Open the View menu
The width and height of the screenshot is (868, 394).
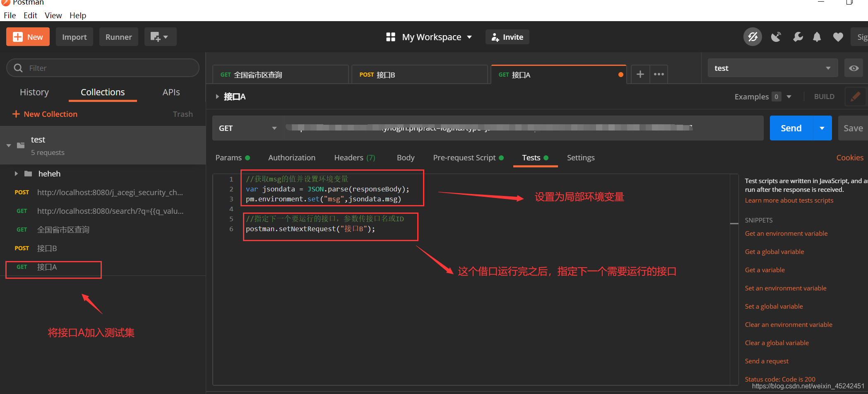[x=53, y=15]
